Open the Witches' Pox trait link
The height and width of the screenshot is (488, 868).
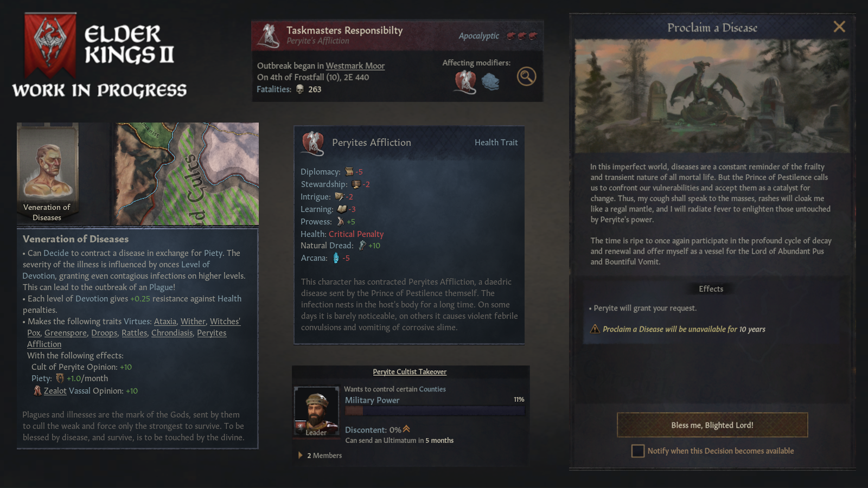[133, 327]
